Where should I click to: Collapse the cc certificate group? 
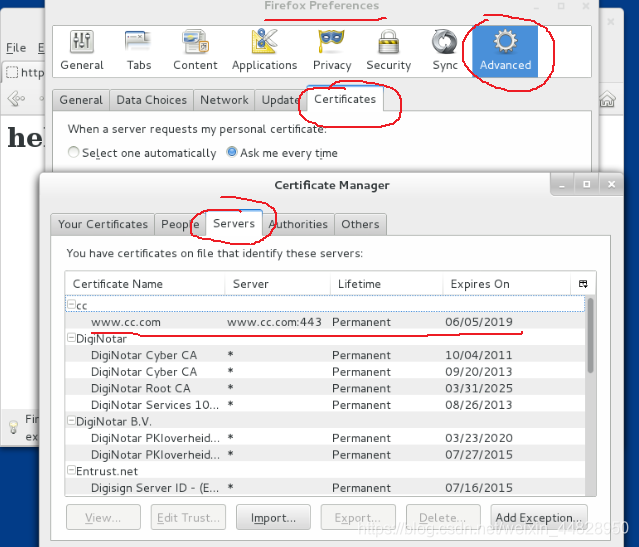(71, 304)
